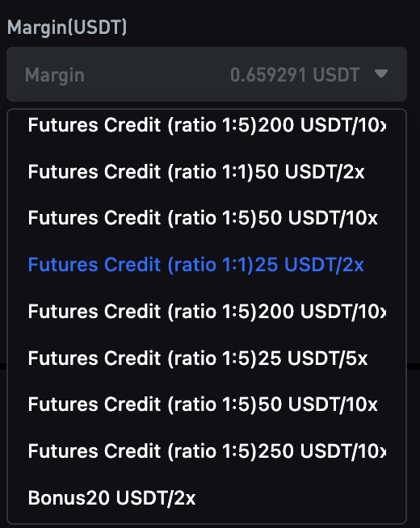Viewport: 420px width, 528px height.
Task: Choose Futures Credit (ratio 1:5) 250 USDT/10x
Action: [207, 450]
